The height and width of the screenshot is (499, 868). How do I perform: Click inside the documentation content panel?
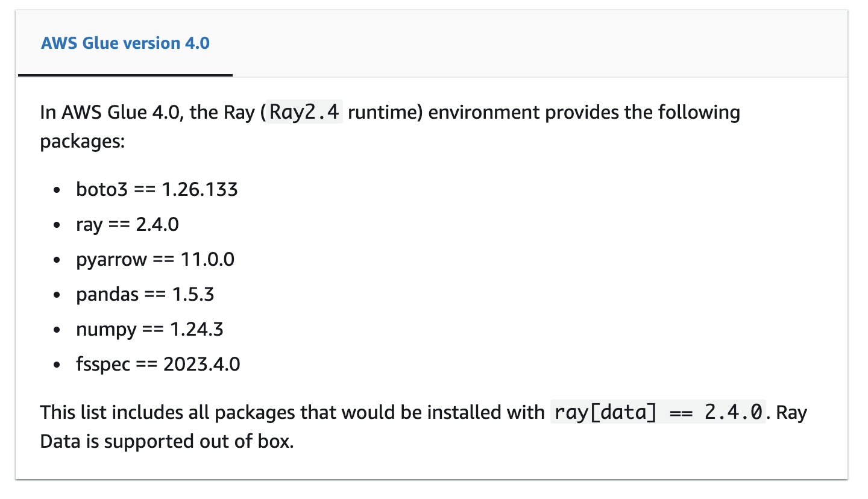(x=434, y=271)
